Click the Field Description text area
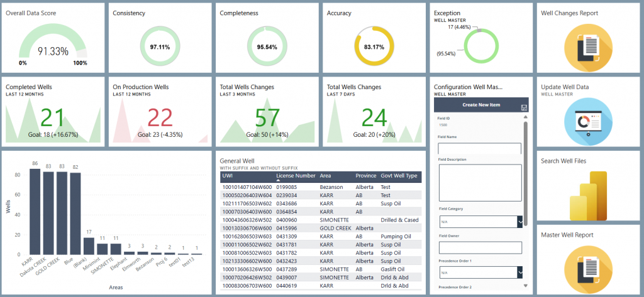644x297 pixels. 480,181
